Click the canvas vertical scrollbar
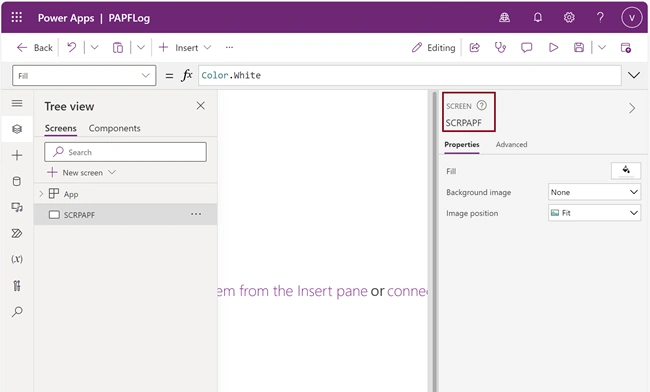This screenshot has height=392, width=650. coord(434,241)
